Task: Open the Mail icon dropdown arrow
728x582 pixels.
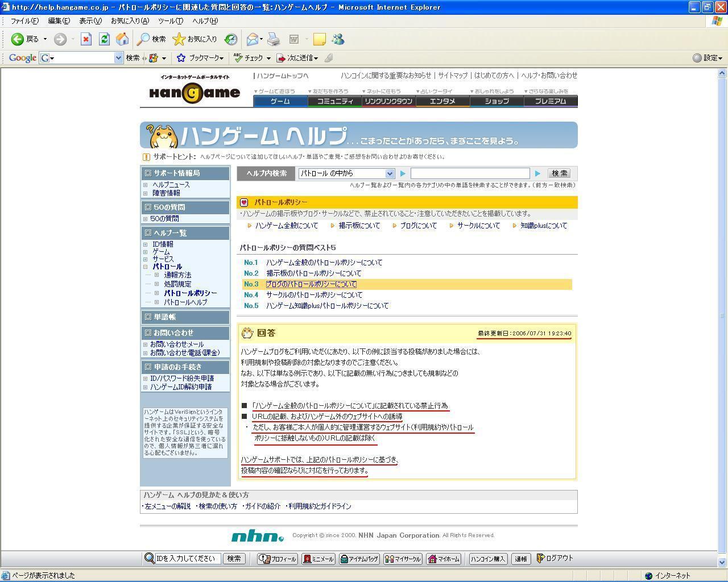Action: [x=261, y=39]
